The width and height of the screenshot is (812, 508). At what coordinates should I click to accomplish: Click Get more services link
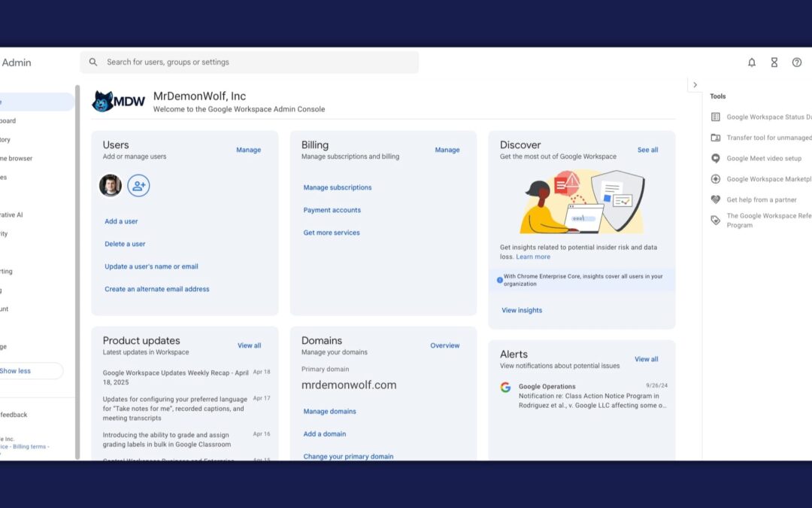[x=332, y=233]
